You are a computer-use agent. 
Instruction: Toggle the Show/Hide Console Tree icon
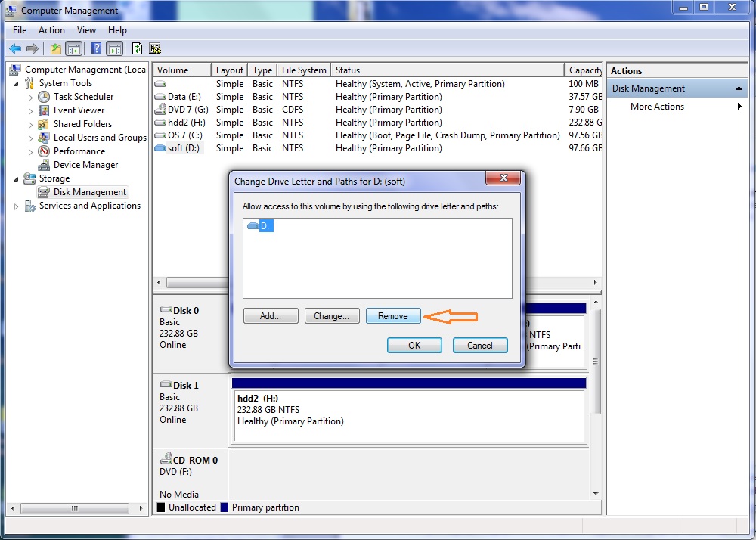tap(73, 48)
